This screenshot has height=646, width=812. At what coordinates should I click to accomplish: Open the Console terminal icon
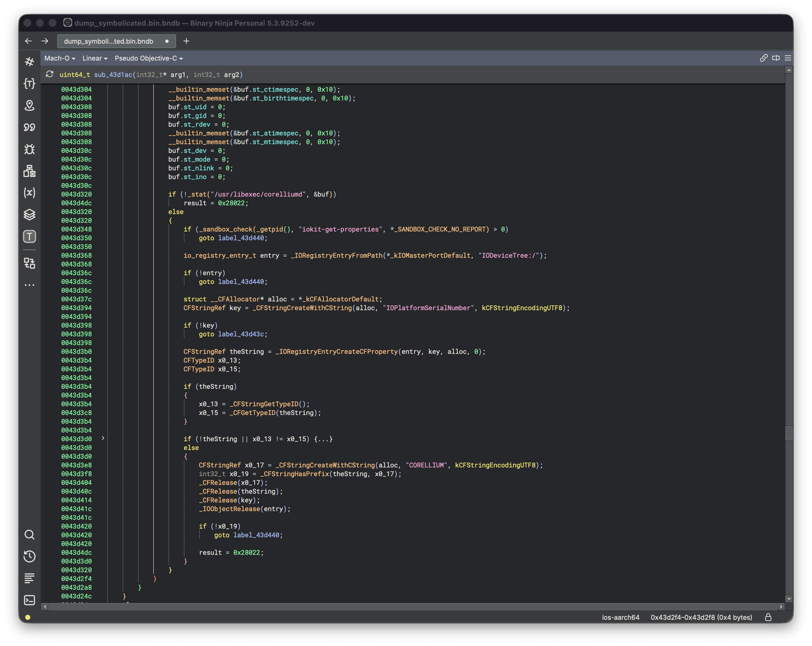(x=30, y=600)
